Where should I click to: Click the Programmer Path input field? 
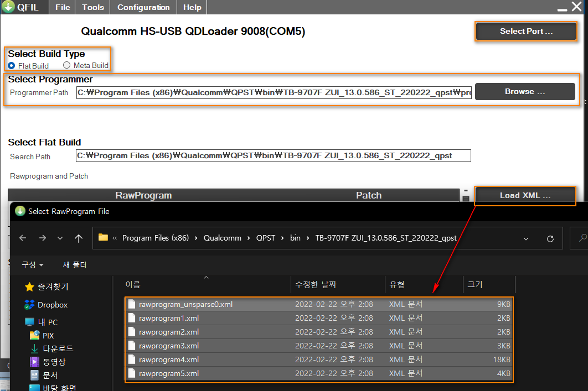[x=274, y=92]
